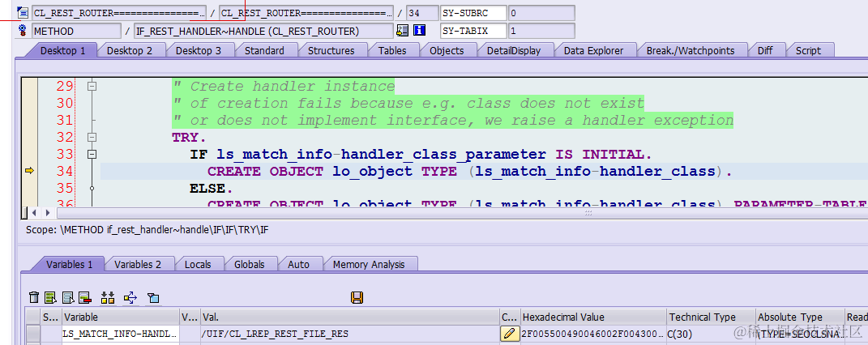Open the Standard tab
The height and width of the screenshot is (345, 868).
click(264, 50)
